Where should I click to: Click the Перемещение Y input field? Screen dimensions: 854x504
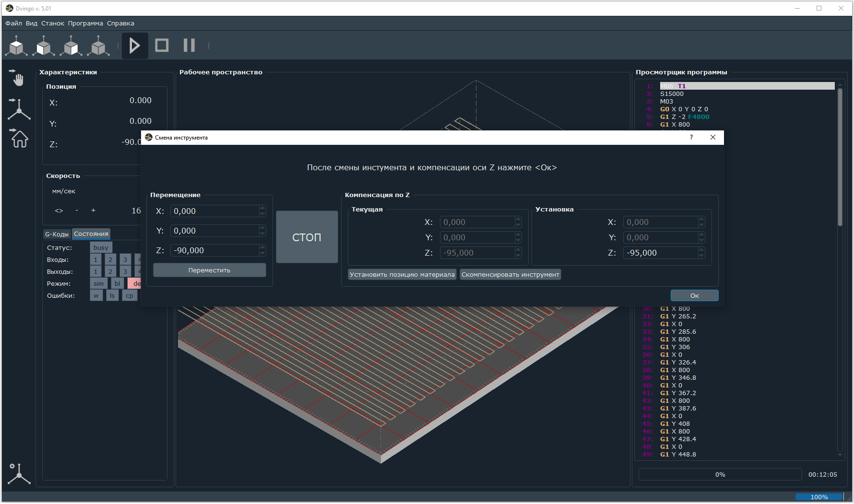coord(215,231)
